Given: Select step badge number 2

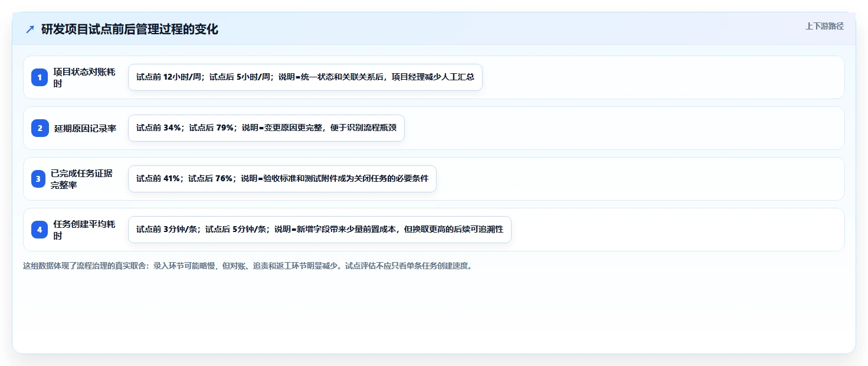Looking at the screenshot, I should [40, 128].
